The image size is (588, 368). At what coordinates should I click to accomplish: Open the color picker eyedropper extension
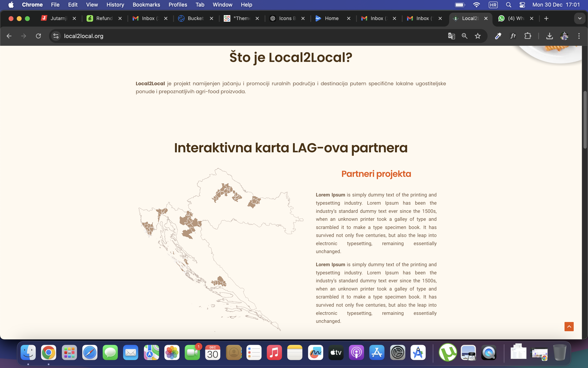(498, 36)
